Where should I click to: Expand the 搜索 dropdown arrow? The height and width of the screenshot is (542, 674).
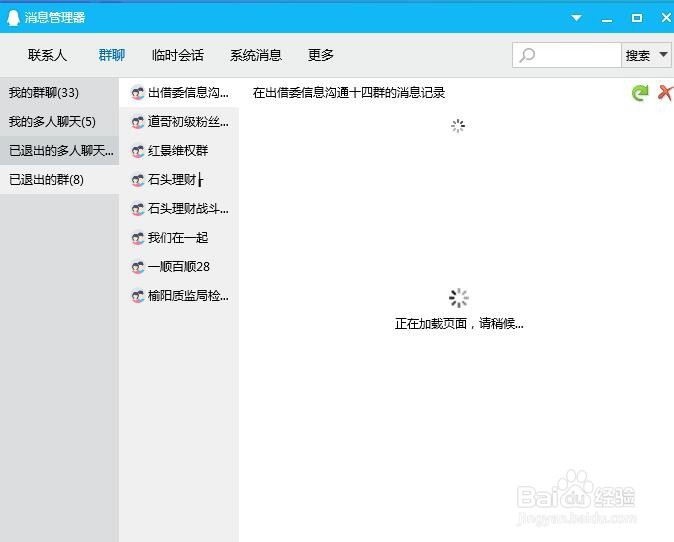coord(664,55)
